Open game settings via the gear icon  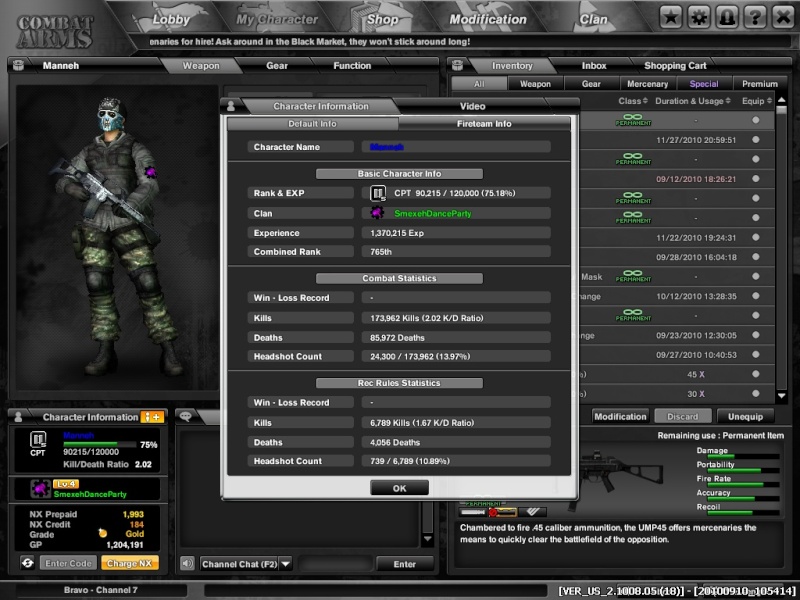pyautogui.click(x=698, y=18)
